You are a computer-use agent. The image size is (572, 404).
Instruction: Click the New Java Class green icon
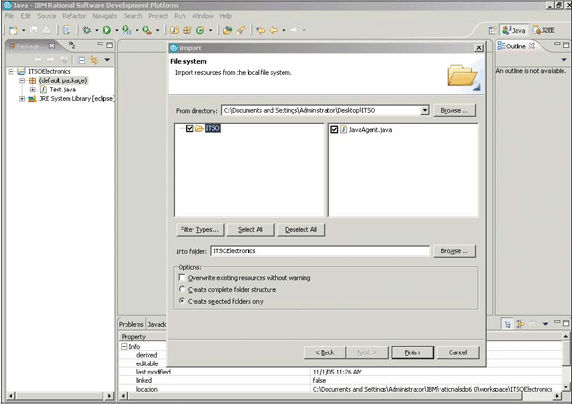click(x=200, y=30)
